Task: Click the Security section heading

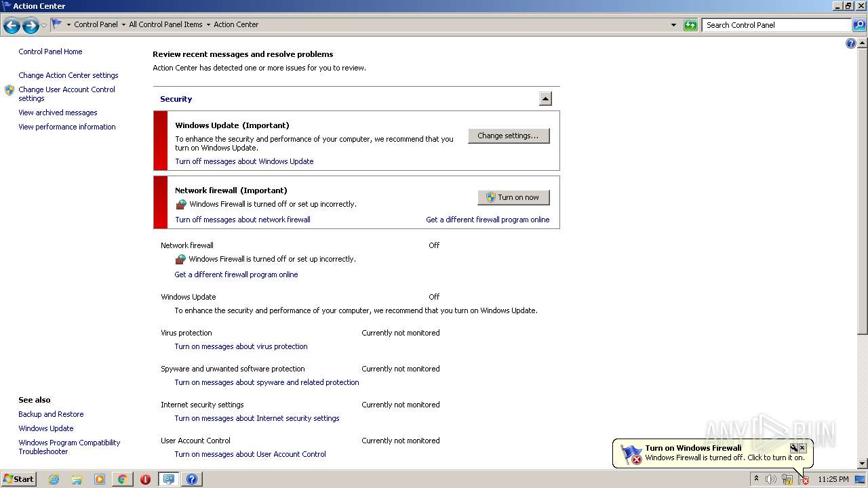Action: [176, 99]
